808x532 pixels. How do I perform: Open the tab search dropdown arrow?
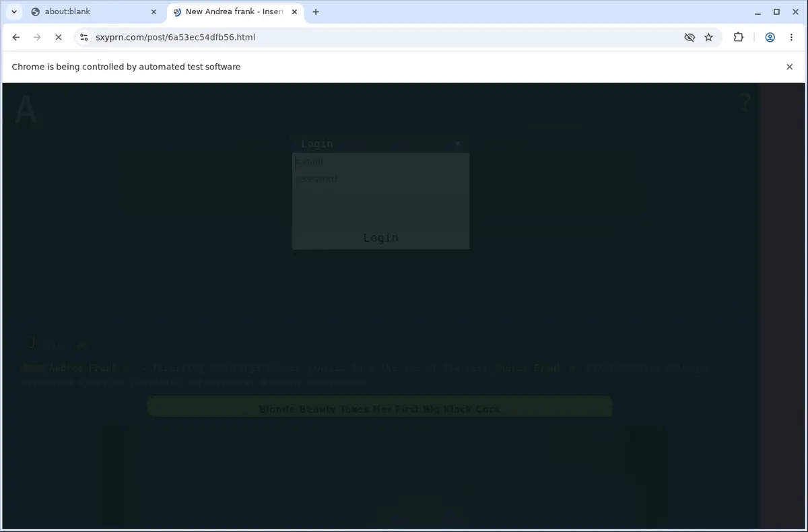14,11
